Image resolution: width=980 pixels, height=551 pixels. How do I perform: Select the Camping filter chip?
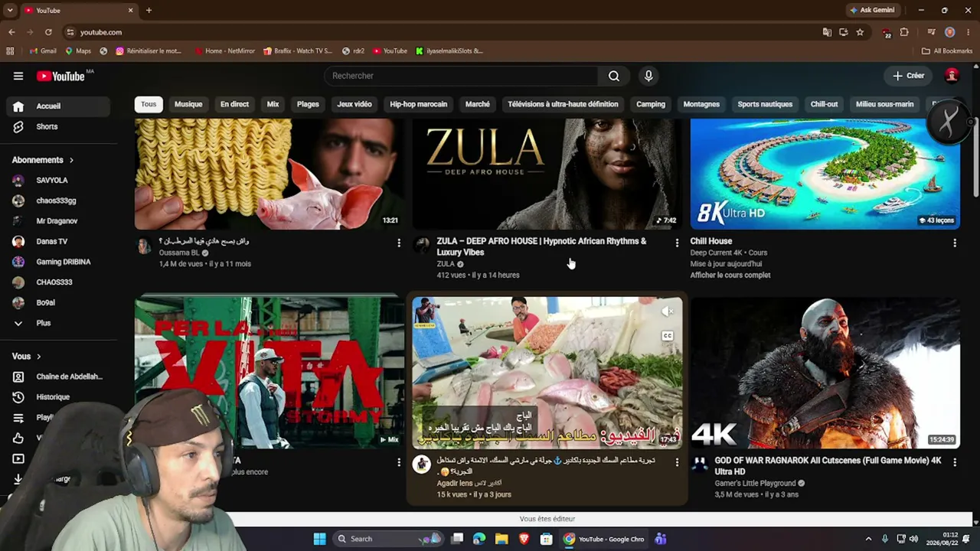[x=651, y=104]
